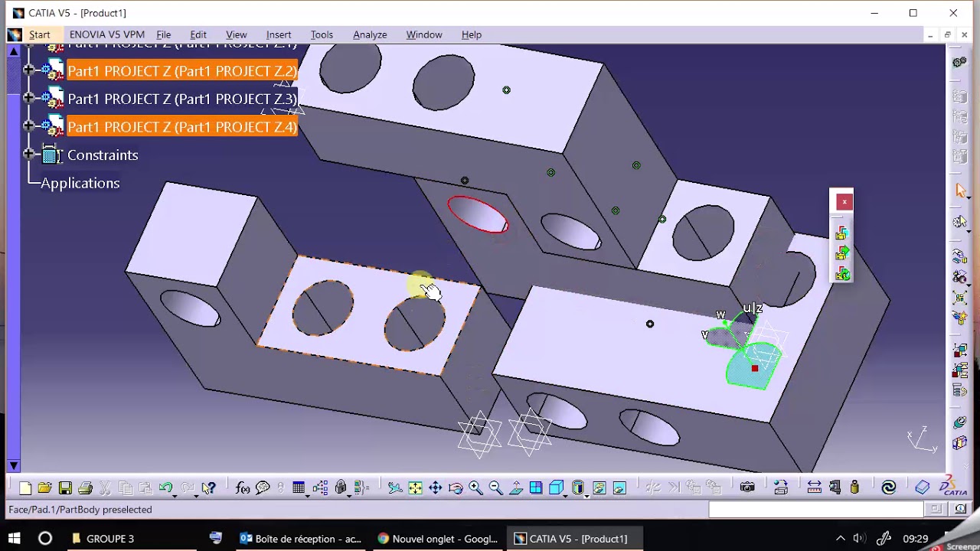The width and height of the screenshot is (980, 551).
Task: Open the Measure Between tool
Action: coord(815,487)
